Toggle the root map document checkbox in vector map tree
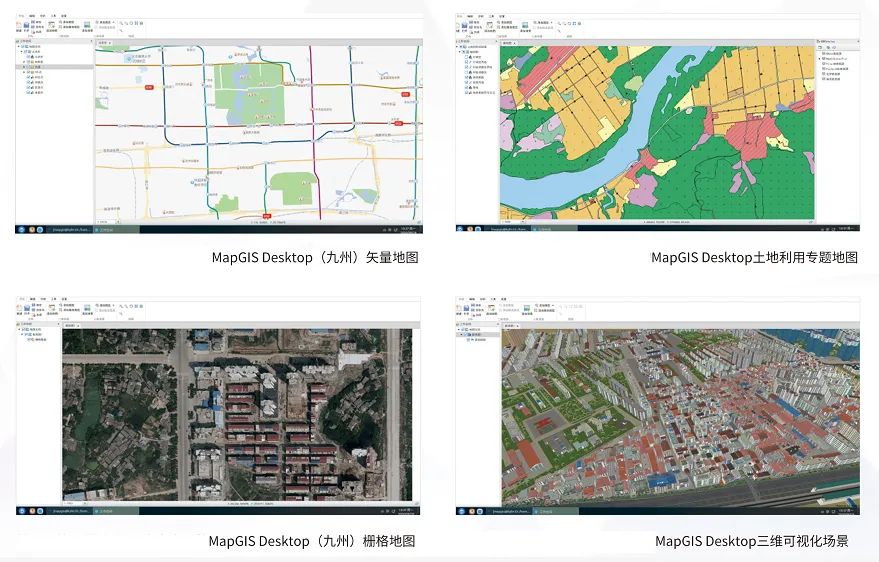This screenshot has width=879, height=562. tap(22, 47)
